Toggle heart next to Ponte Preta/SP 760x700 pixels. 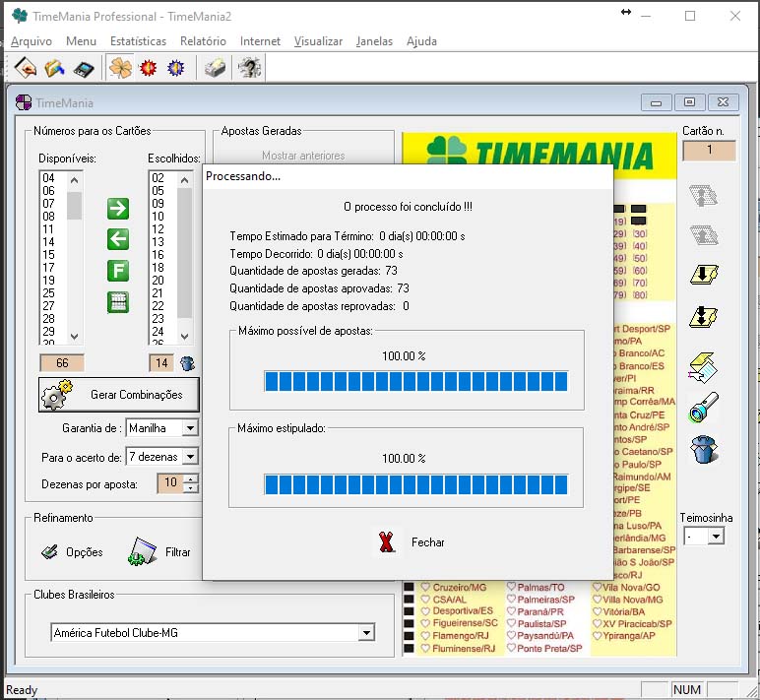pyautogui.click(x=511, y=648)
